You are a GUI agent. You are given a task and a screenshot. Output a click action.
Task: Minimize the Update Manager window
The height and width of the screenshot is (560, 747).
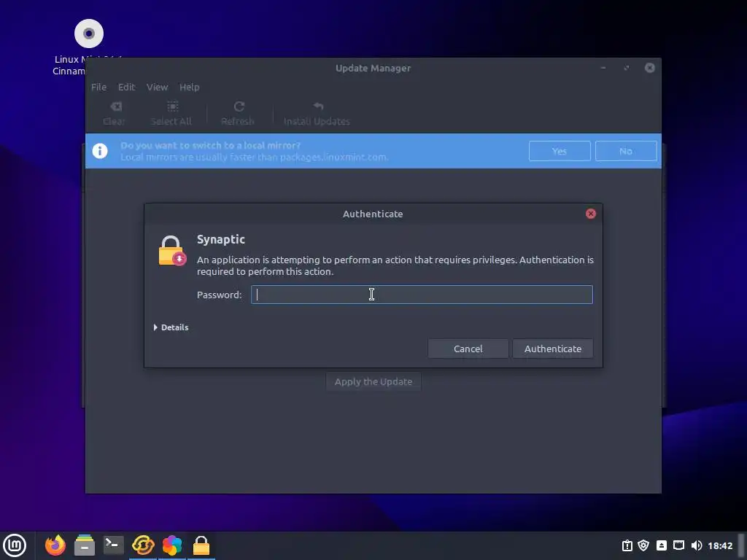[603, 68]
